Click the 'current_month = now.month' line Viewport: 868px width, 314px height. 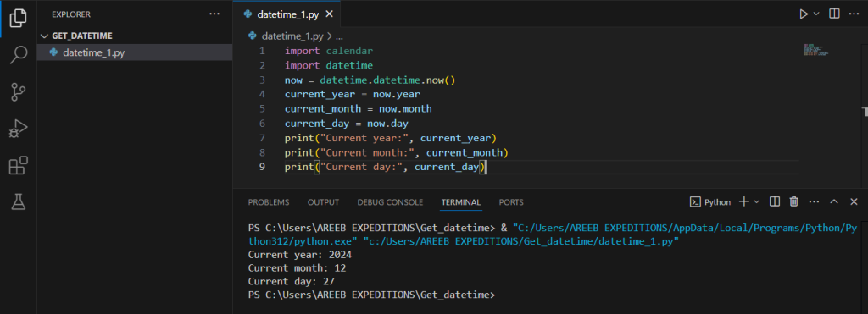click(x=359, y=108)
